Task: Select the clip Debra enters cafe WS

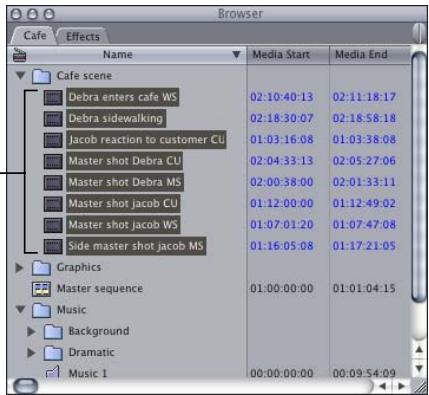Action: pos(122,97)
